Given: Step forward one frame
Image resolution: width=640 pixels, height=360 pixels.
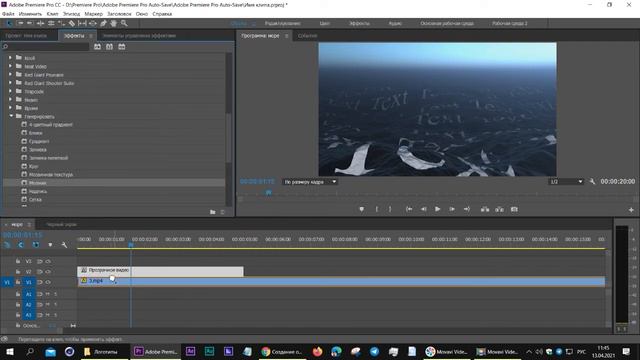Looking at the screenshot, I should pyautogui.click(x=452, y=209).
